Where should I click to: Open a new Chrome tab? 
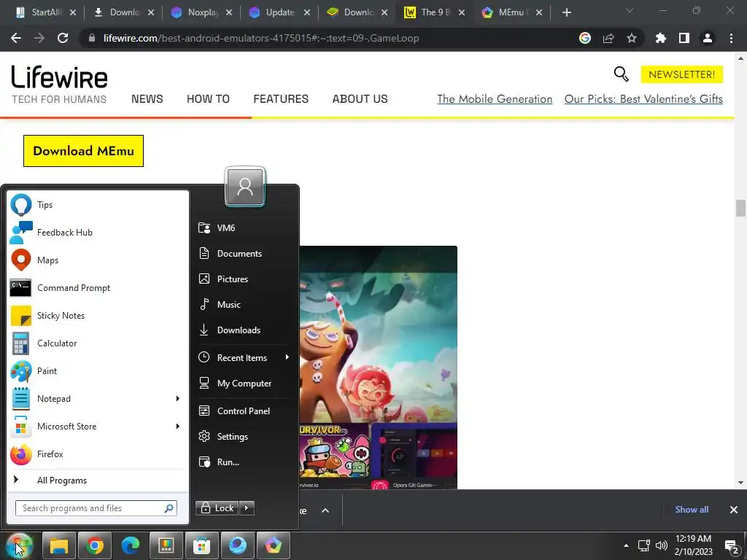coord(566,12)
